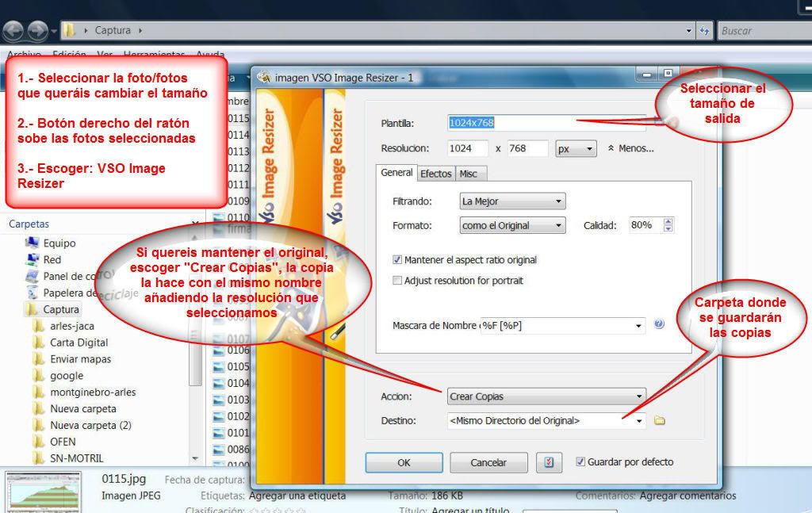Click the Buscar search field

[x=764, y=31]
